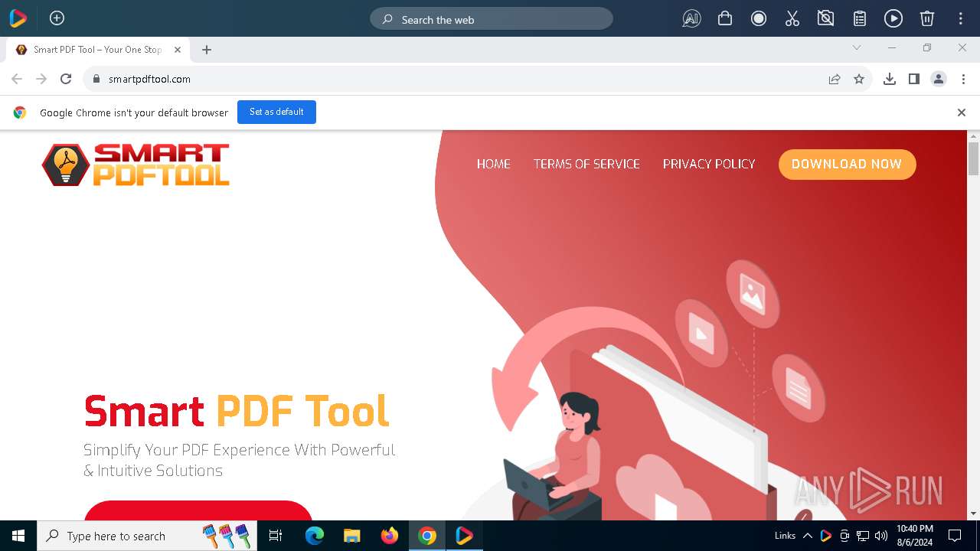Click the page scrollbar thumb
Image resolution: width=980 pixels, height=551 pixels.
pos(973,158)
